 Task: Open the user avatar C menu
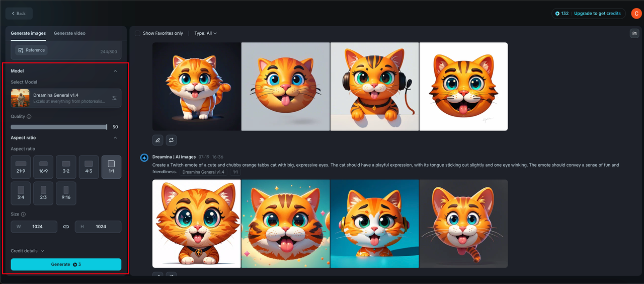click(x=636, y=14)
